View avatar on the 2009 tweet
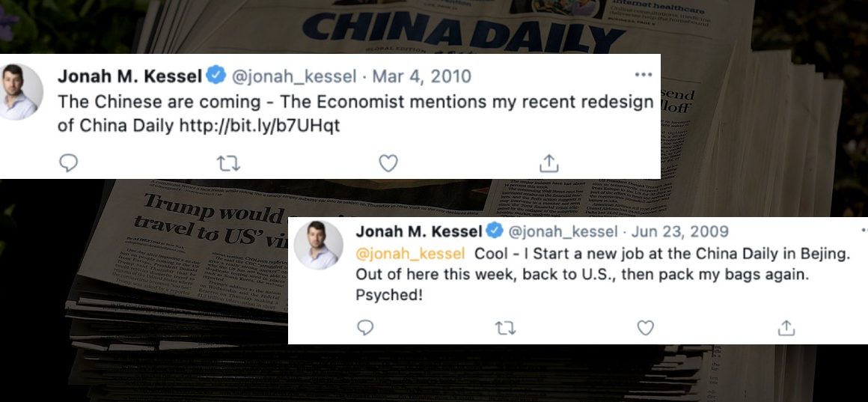Image resolution: width=868 pixels, height=402 pixels. [318, 246]
